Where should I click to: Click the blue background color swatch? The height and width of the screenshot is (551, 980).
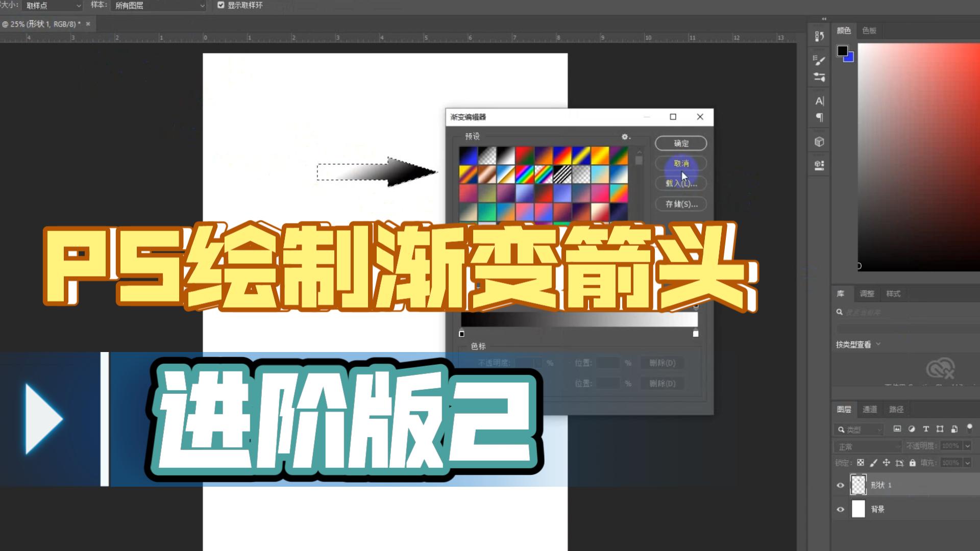pyautogui.click(x=850, y=58)
